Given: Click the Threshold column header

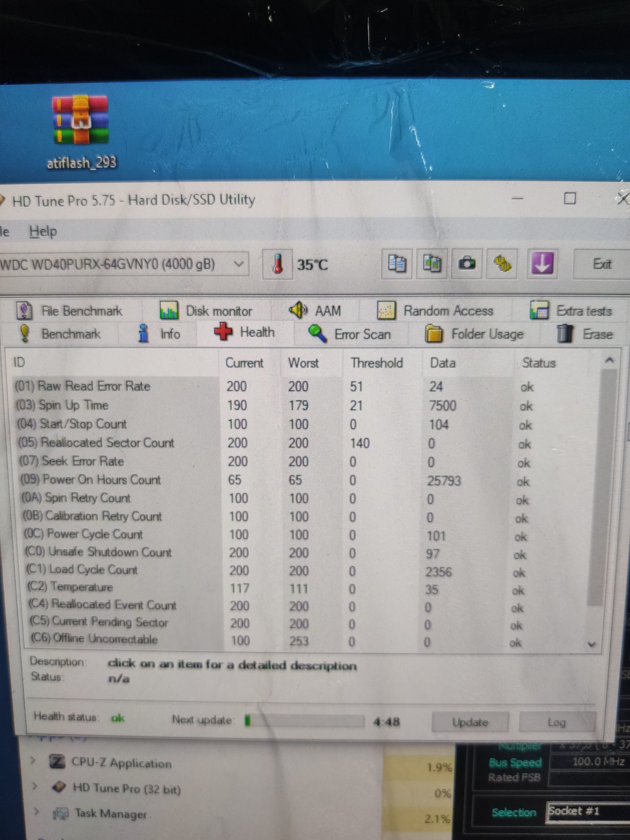Looking at the screenshot, I should 376,363.
